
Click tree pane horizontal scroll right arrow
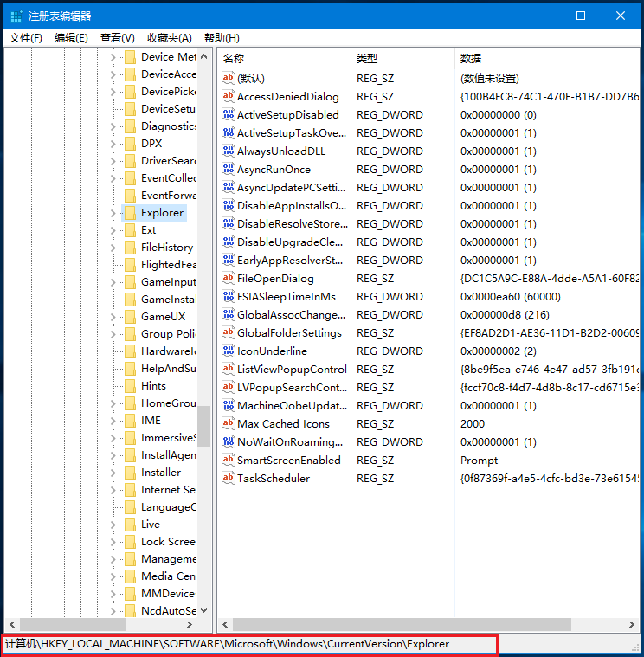click(190, 624)
